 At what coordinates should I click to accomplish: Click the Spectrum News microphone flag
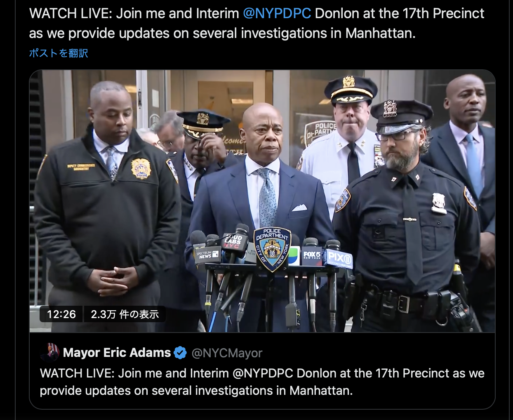(x=206, y=255)
